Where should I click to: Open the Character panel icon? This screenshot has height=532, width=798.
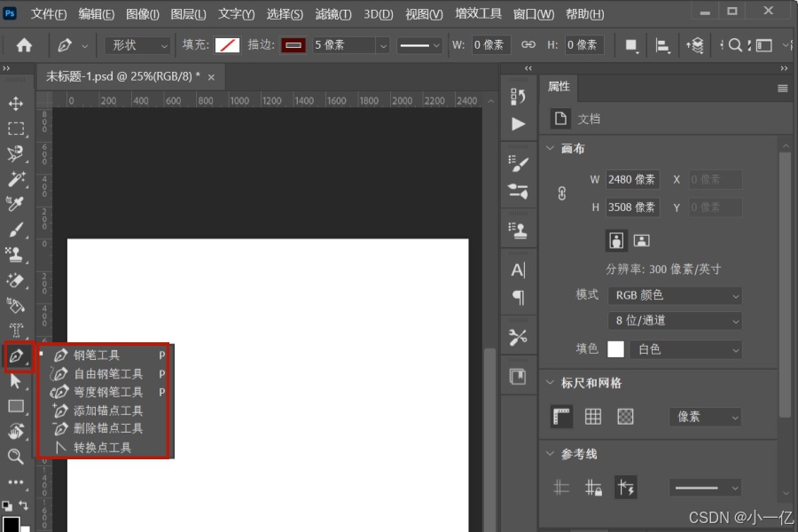(x=518, y=270)
